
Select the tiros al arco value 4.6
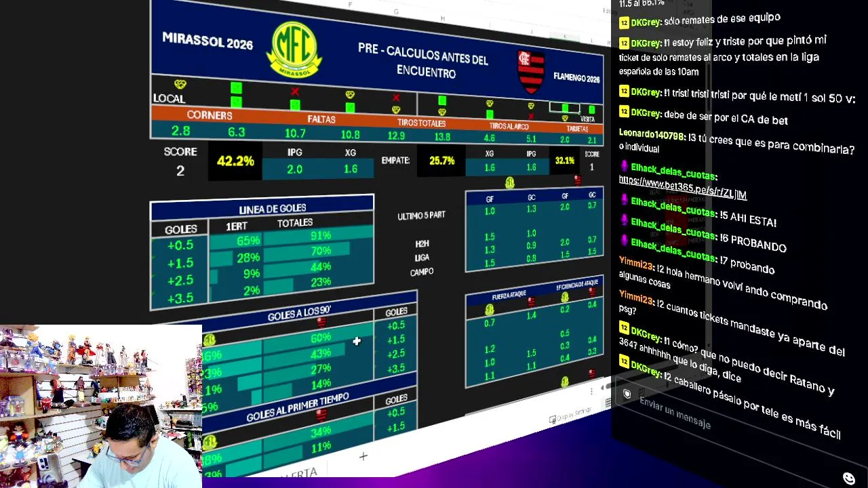click(x=489, y=138)
